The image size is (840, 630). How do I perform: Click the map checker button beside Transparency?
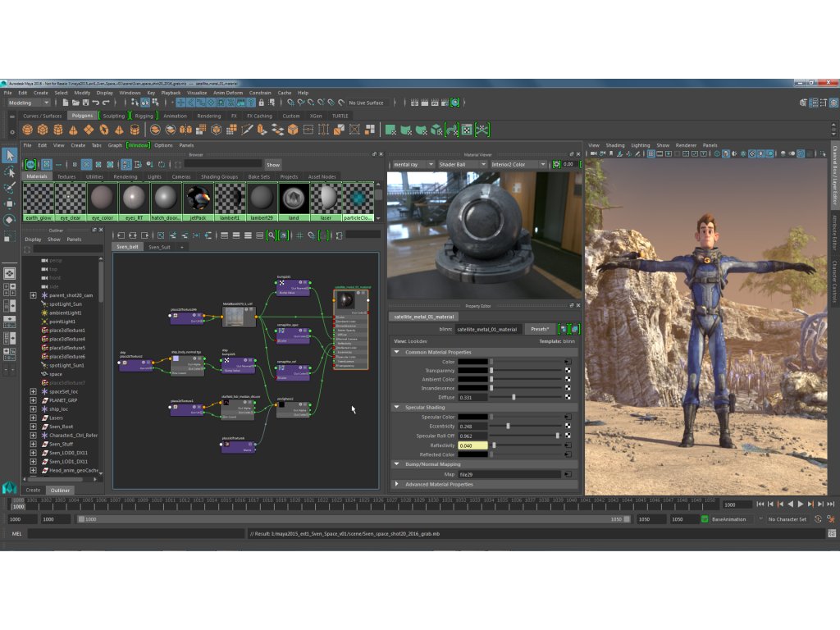click(568, 371)
